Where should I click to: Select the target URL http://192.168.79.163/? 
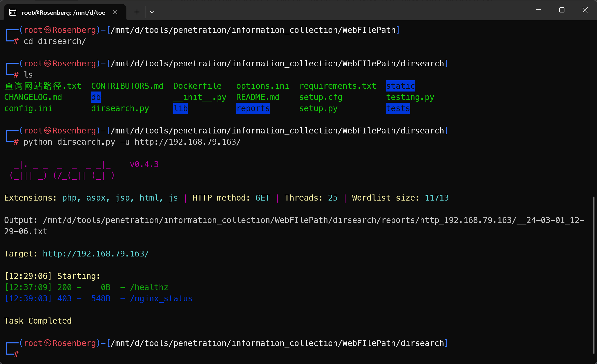96,253
